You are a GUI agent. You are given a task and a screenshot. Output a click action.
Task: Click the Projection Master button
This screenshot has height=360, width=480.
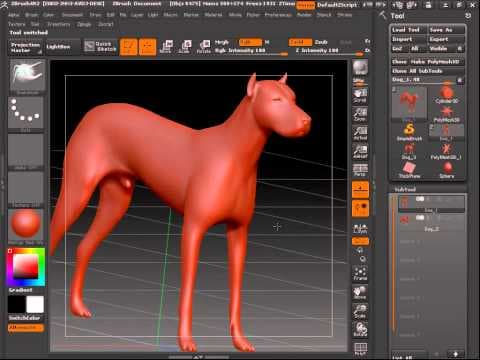click(x=25, y=47)
